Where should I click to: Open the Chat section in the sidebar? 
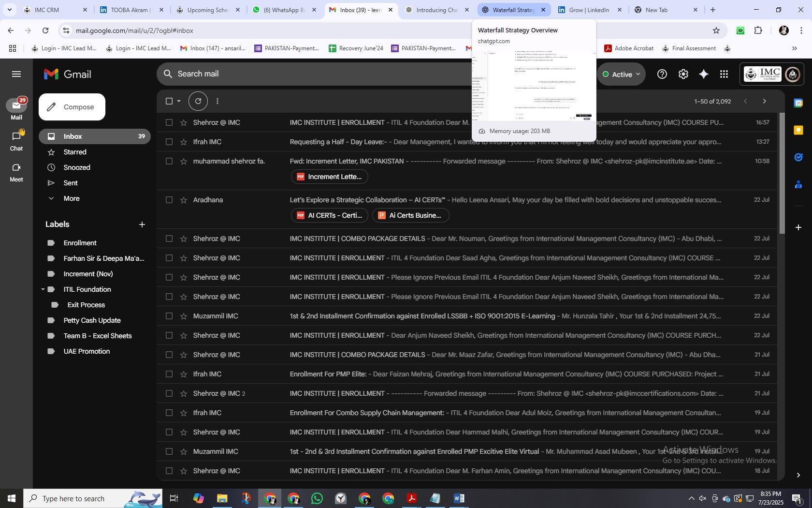(x=16, y=140)
